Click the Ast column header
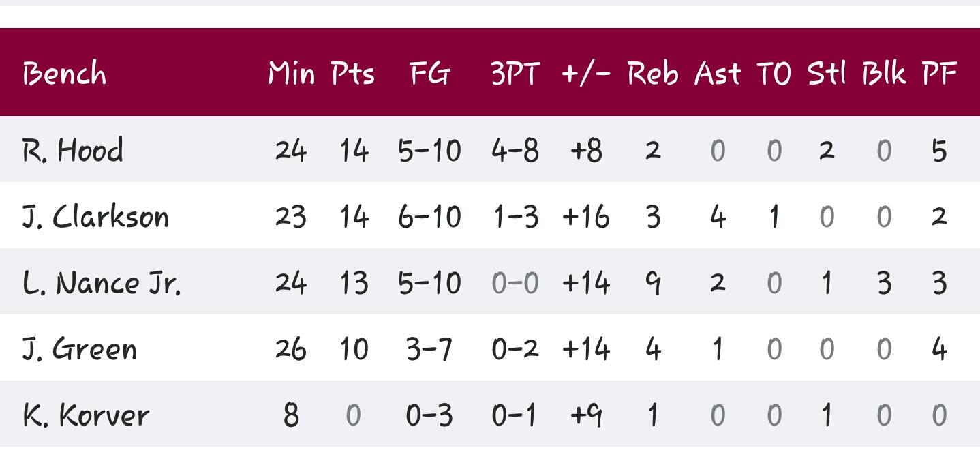This screenshot has width=980, height=461. pyautogui.click(x=717, y=73)
